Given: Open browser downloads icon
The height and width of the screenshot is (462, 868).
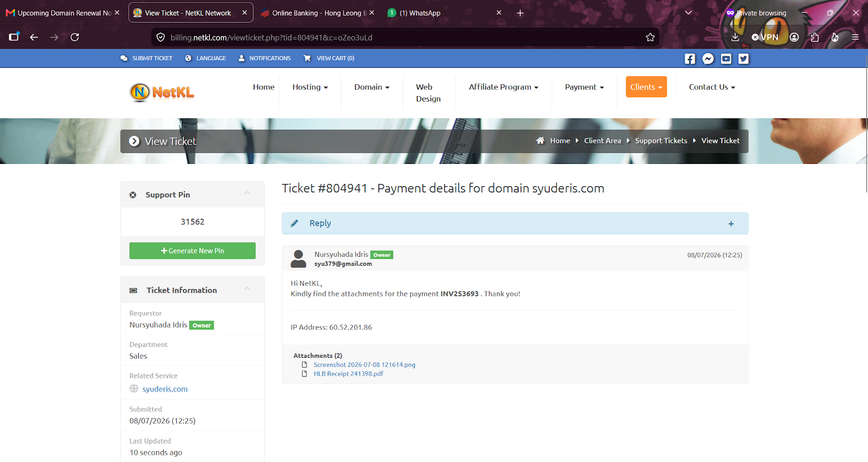Looking at the screenshot, I should pyautogui.click(x=735, y=37).
